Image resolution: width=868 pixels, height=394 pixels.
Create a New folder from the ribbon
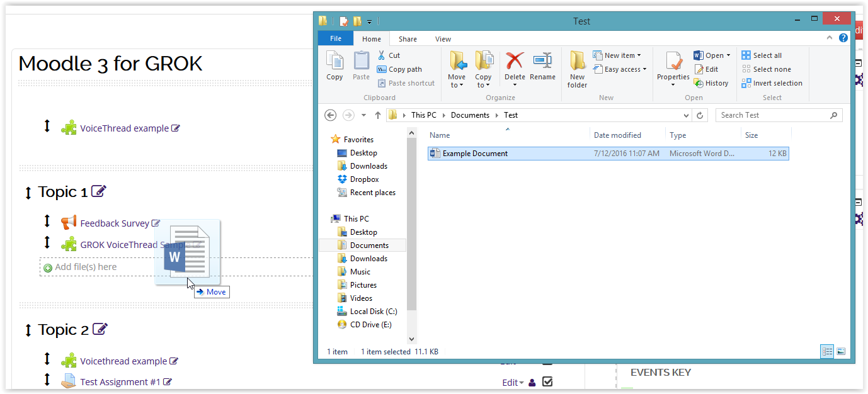point(578,69)
